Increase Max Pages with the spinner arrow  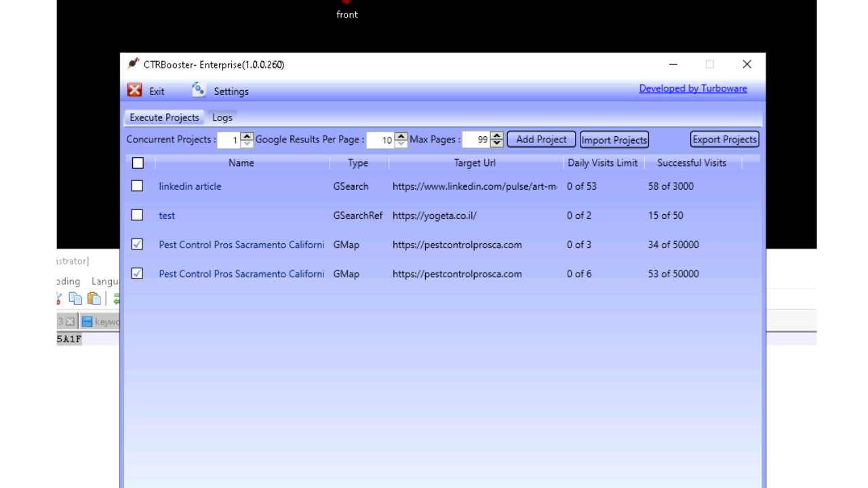pos(497,136)
